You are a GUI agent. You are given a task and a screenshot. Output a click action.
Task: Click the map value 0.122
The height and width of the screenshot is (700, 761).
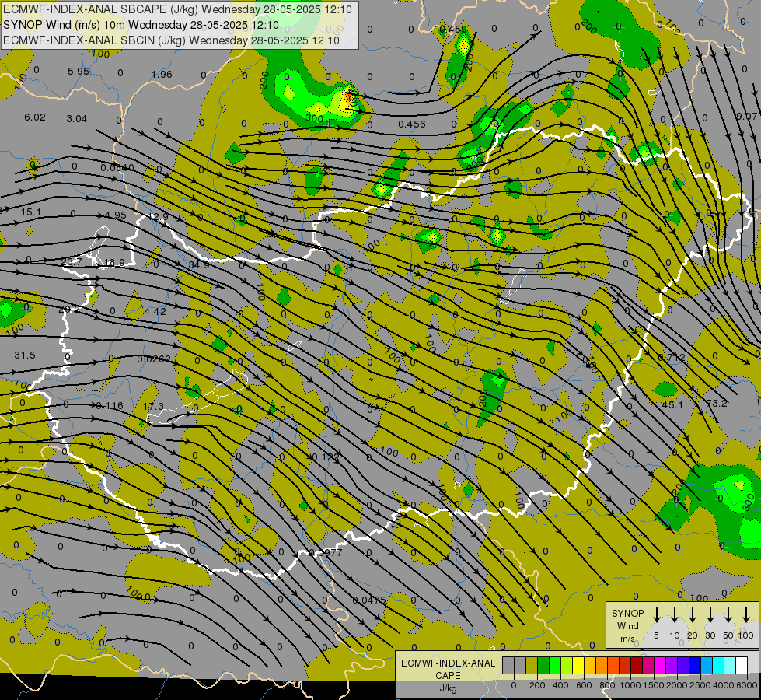[325, 457]
